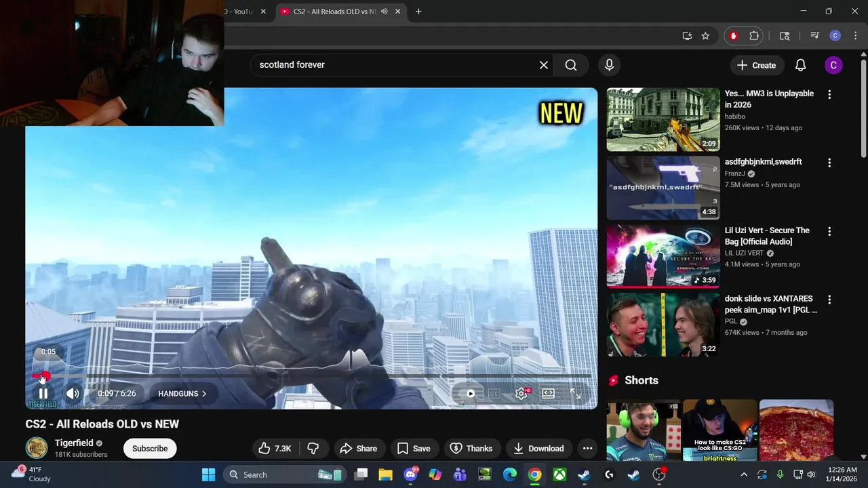868x488 pixels.
Task: Open Google Lens search icon in toolbar
Action: (785, 36)
